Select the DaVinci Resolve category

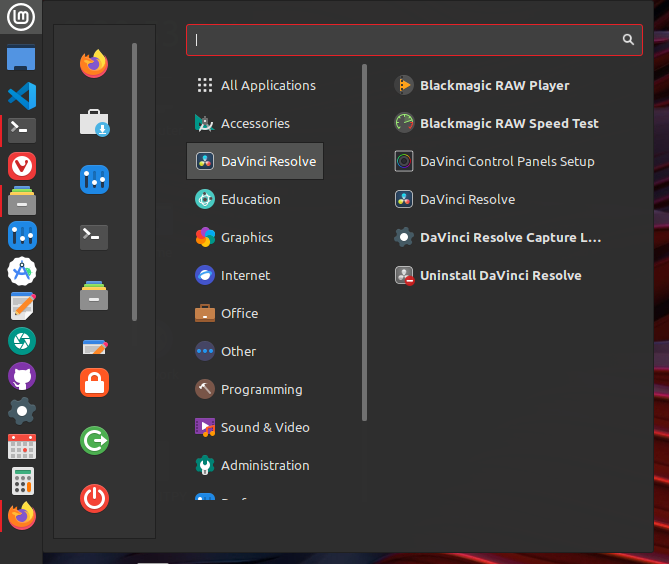click(255, 161)
